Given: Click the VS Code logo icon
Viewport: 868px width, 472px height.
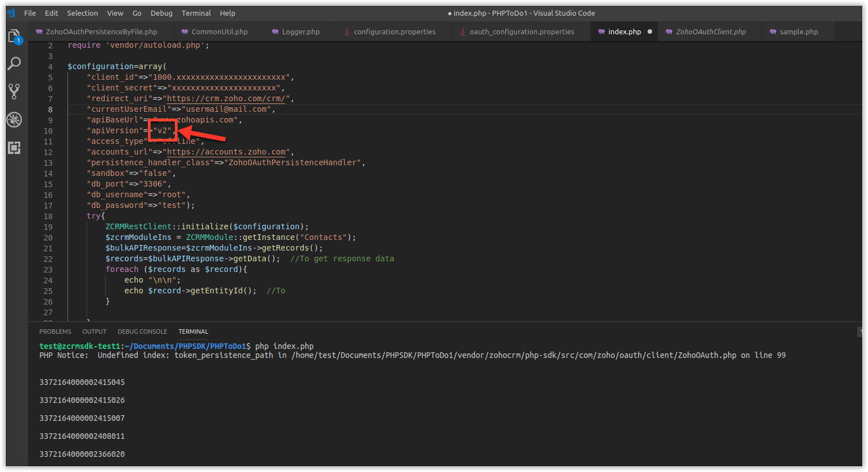Looking at the screenshot, I should tap(11, 13).
